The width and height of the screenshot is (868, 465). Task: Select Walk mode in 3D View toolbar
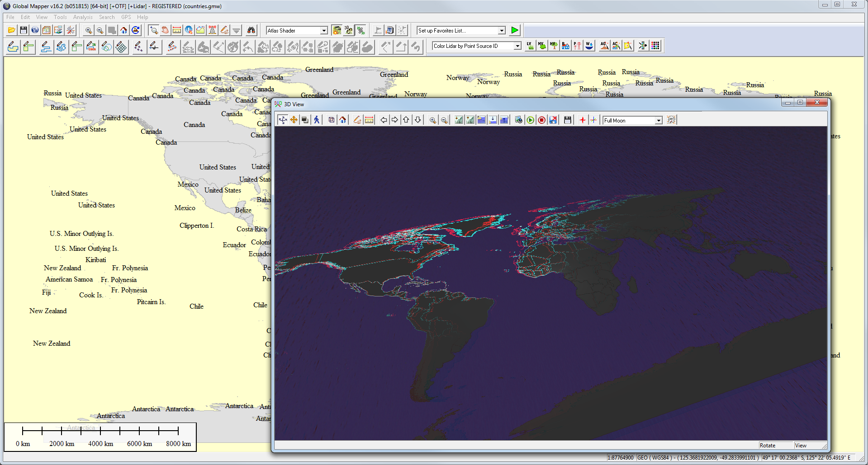[x=317, y=120]
